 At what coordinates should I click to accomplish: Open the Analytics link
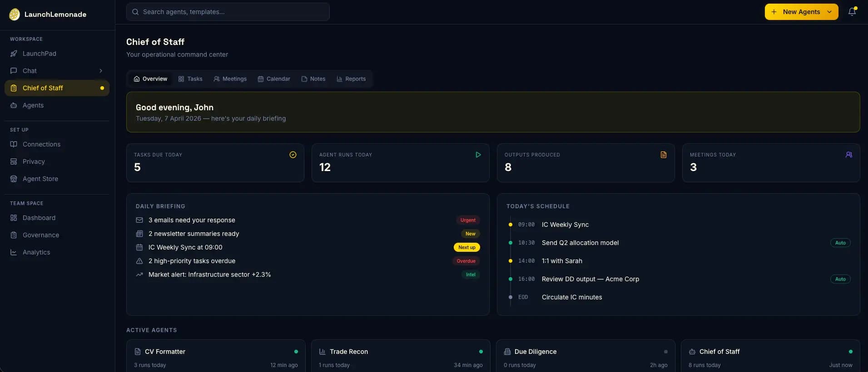click(x=57, y=252)
